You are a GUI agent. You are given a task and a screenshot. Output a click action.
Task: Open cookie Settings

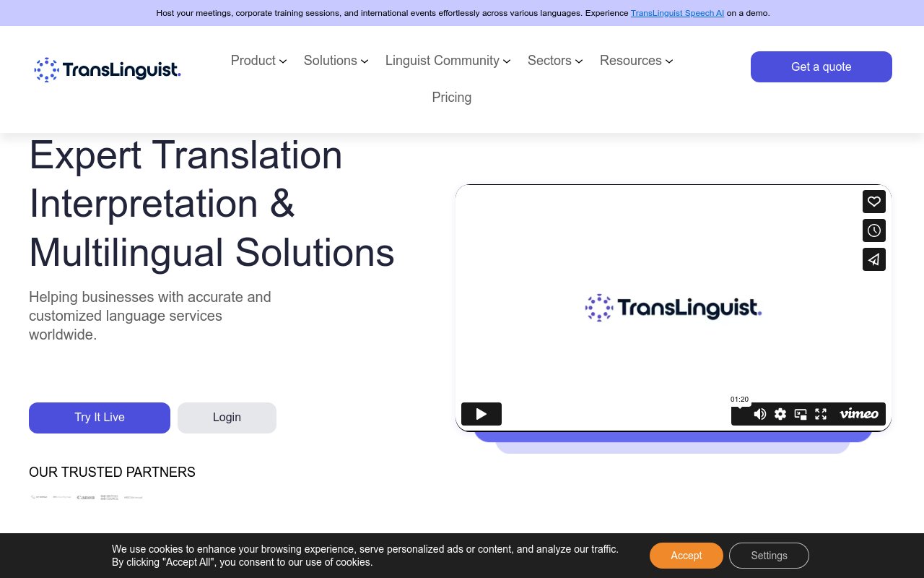coord(769,556)
